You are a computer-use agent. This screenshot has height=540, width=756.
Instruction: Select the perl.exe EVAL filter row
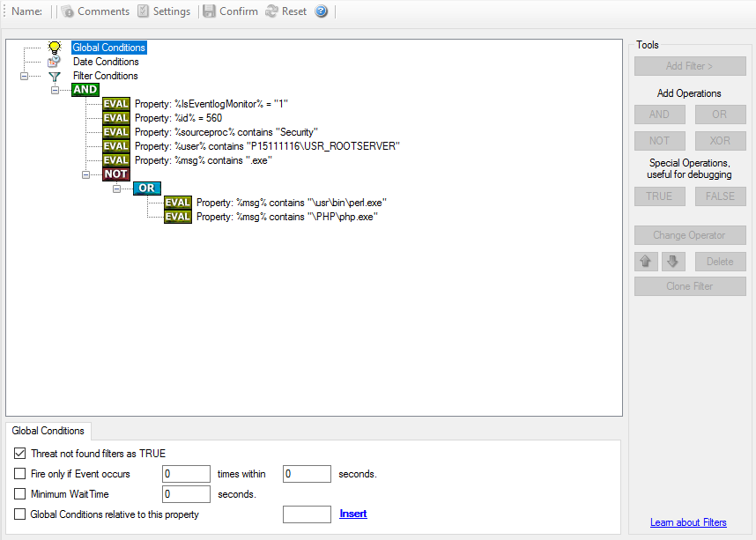click(311, 203)
